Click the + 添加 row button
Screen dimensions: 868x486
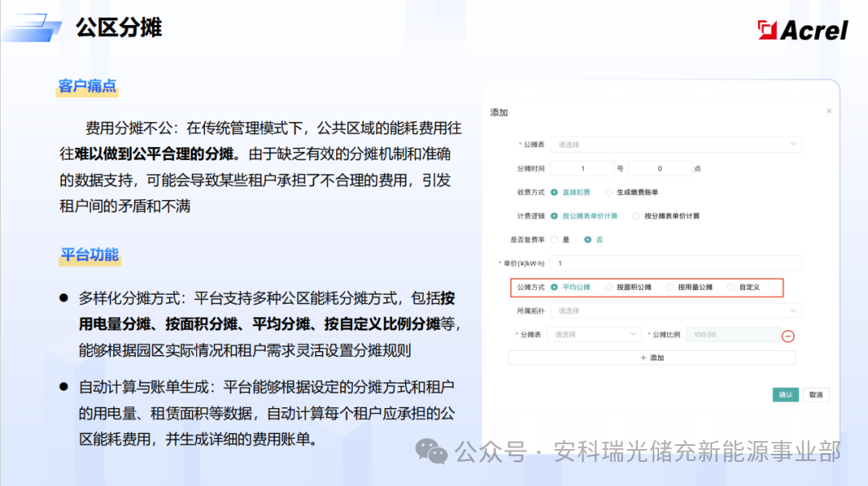[652, 358]
